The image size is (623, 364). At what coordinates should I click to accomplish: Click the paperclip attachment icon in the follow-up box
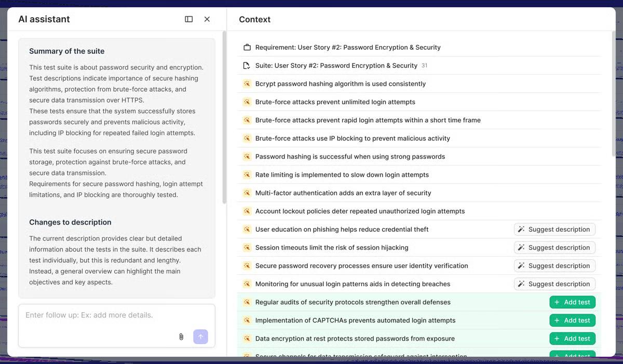(181, 337)
